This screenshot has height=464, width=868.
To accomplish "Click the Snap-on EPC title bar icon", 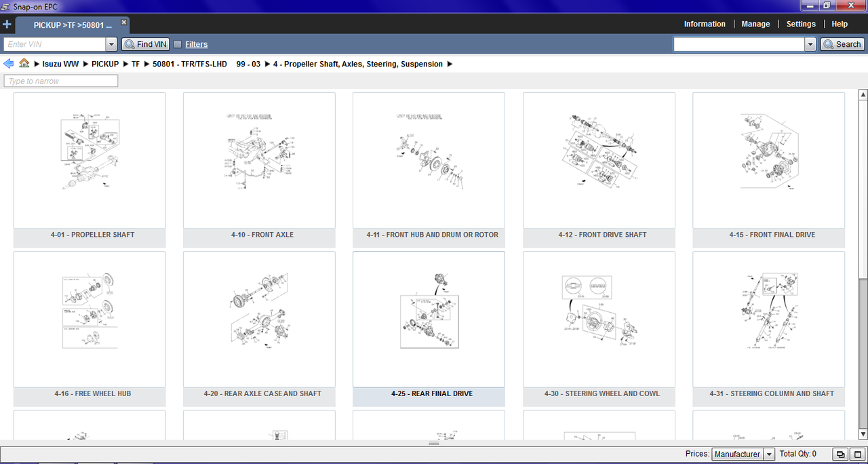I will [x=6, y=6].
